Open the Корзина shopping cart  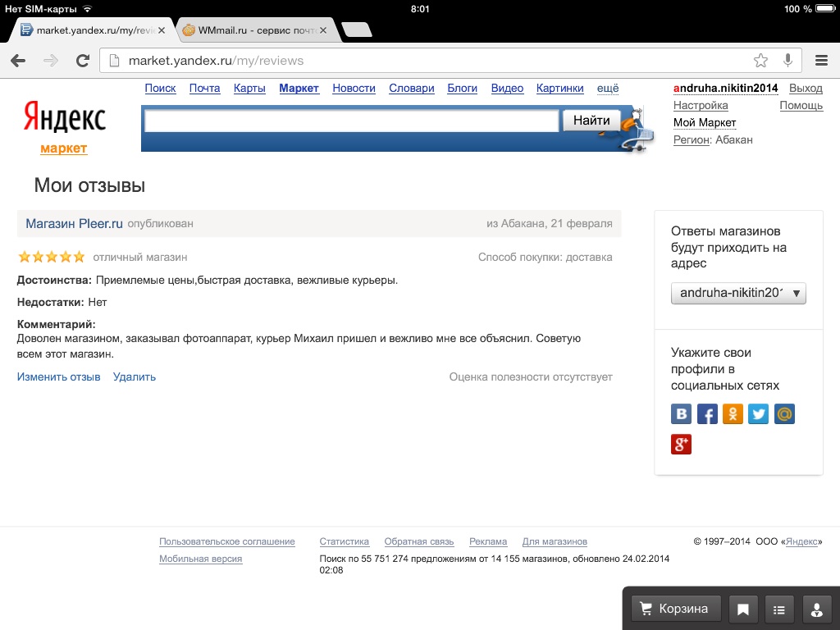676,609
